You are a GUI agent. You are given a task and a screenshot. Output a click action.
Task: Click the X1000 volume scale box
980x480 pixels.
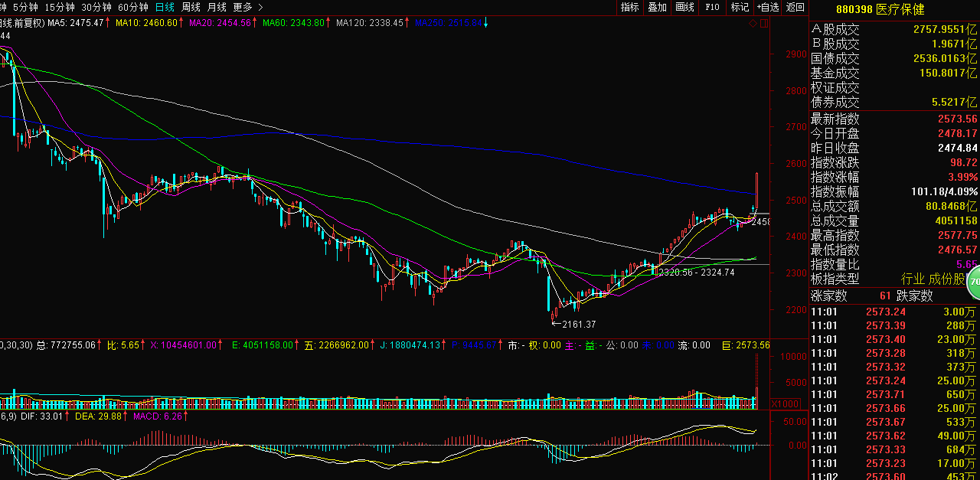[x=784, y=403]
